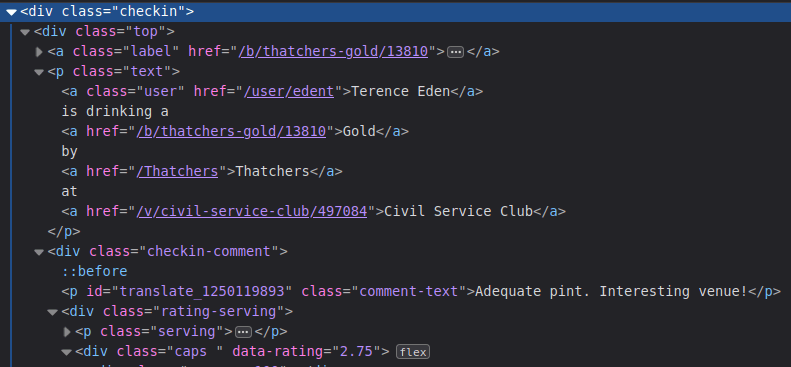This screenshot has width=791, height=367.
Task: Follow the thatchers-gold href before Gold text
Action: [x=232, y=132]
